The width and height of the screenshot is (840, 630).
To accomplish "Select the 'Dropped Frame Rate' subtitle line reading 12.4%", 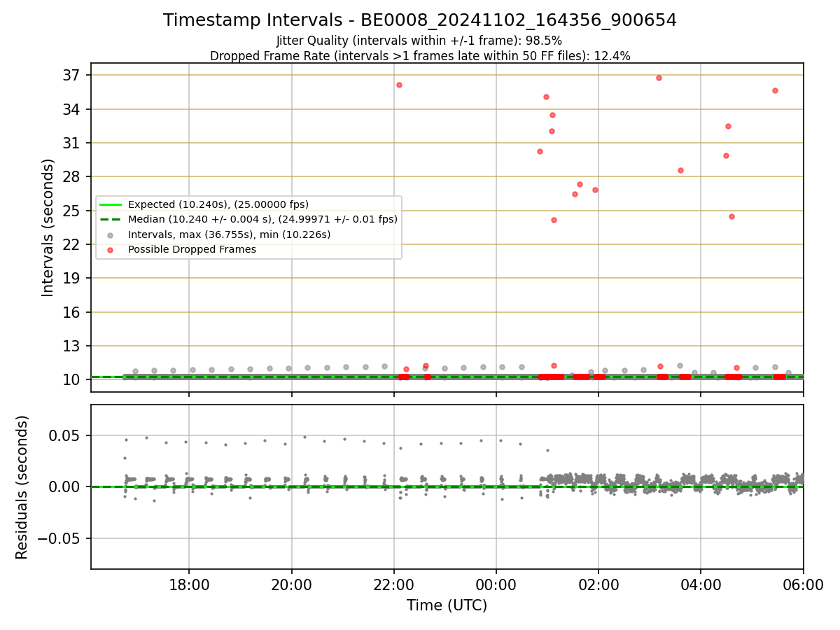I will 420,56.
